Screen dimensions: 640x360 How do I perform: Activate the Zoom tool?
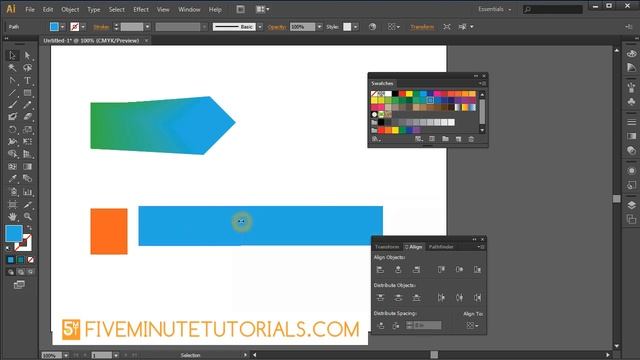27,216
